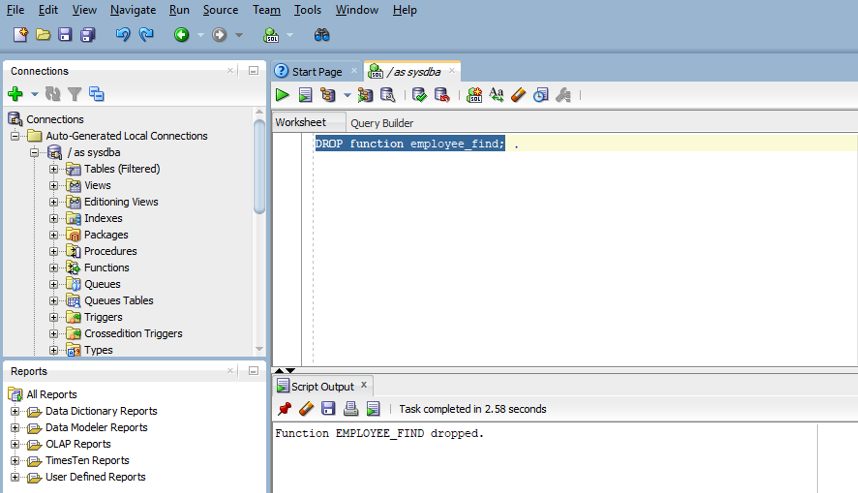The image size is (858, 493).
Task: Switch to the Start Page tab
Action: coord(317,72)
